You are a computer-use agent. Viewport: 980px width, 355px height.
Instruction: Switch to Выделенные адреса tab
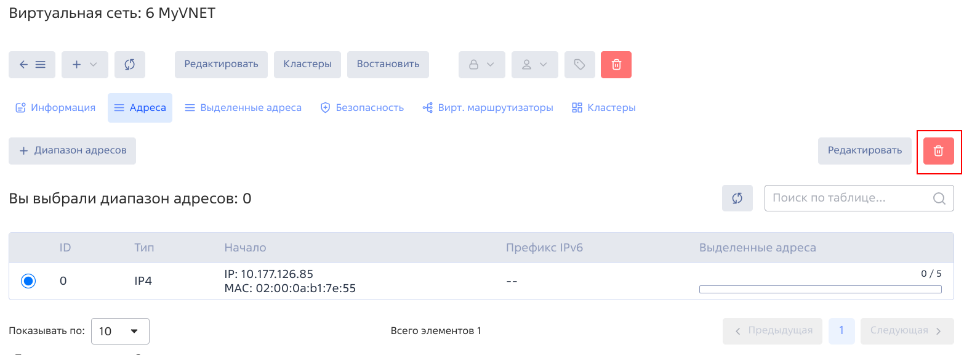click(243, 108)
